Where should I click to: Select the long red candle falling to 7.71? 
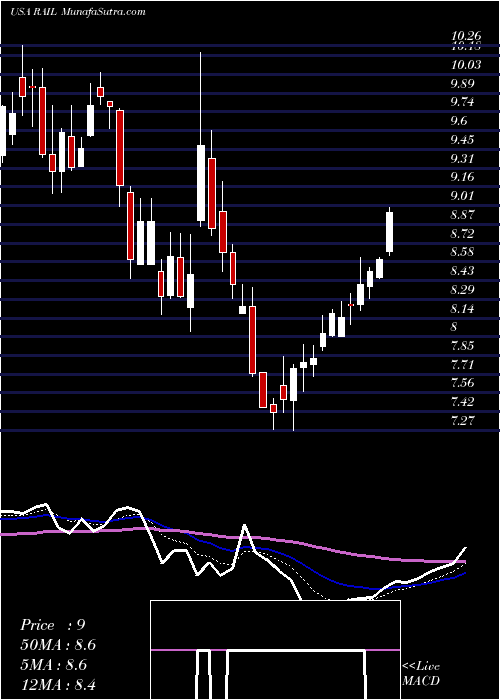coord(252,339)
